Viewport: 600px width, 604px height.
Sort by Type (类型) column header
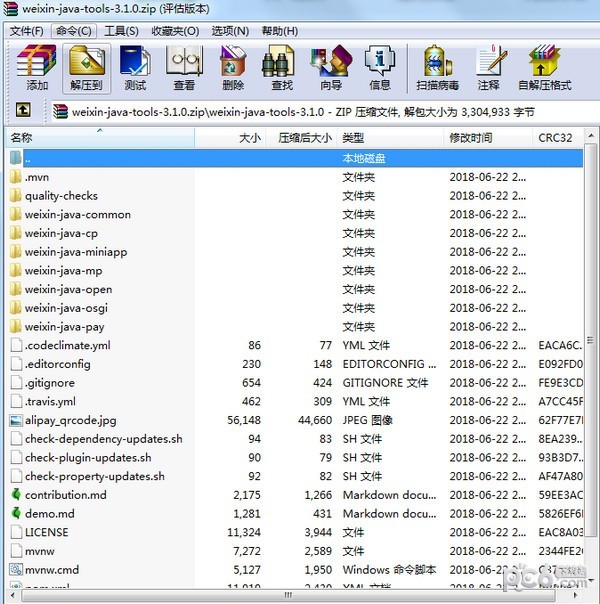coord(391,138)
